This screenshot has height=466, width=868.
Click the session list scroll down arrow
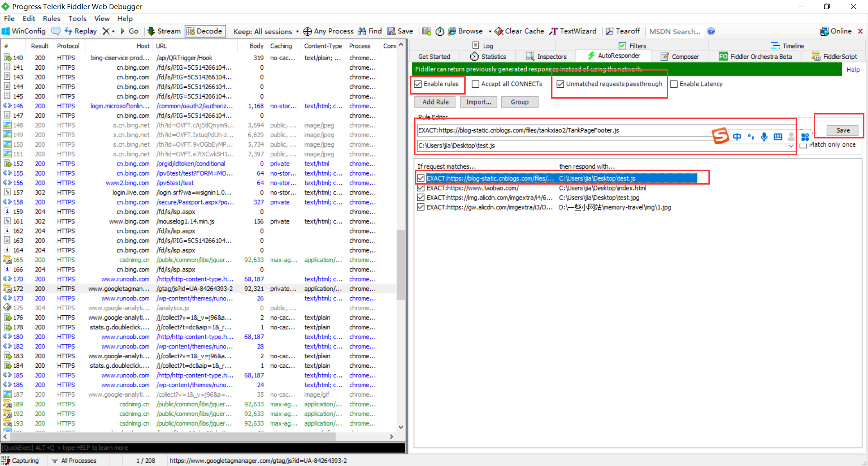[x=401, y=427]
